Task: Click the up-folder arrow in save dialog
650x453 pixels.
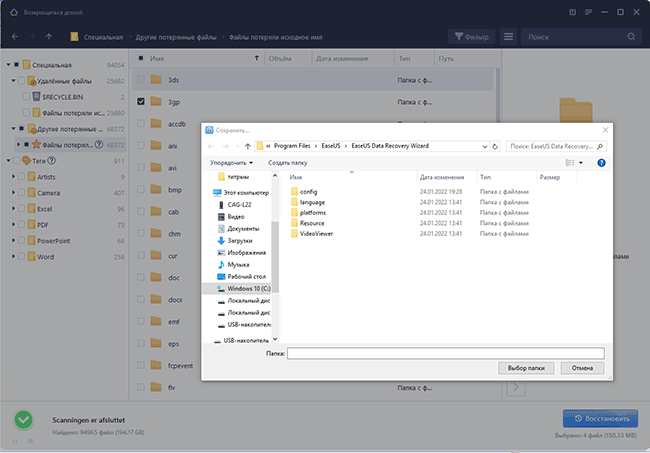Action: 247,146
